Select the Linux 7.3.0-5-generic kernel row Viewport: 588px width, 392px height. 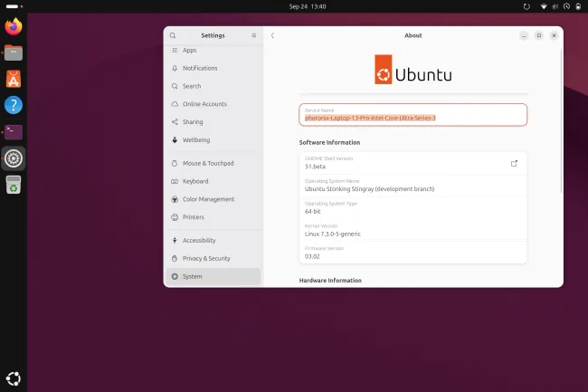[x=413, y=230]
